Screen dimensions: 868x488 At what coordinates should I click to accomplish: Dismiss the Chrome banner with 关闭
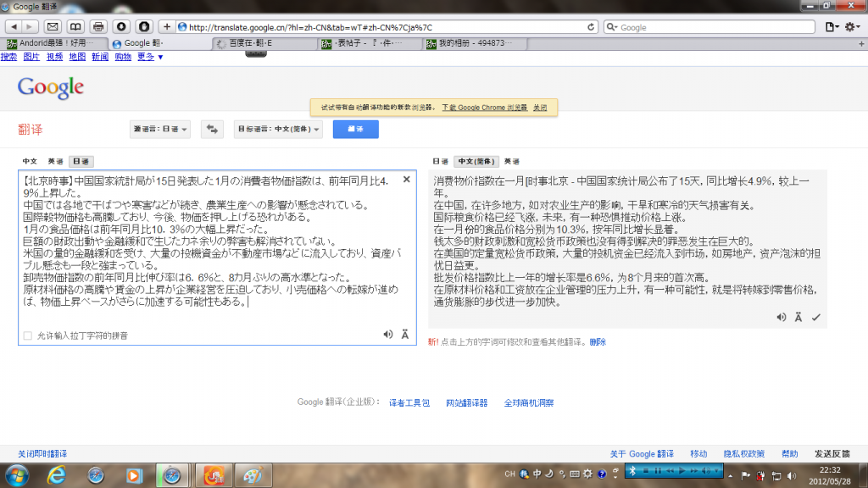[540, 108]
